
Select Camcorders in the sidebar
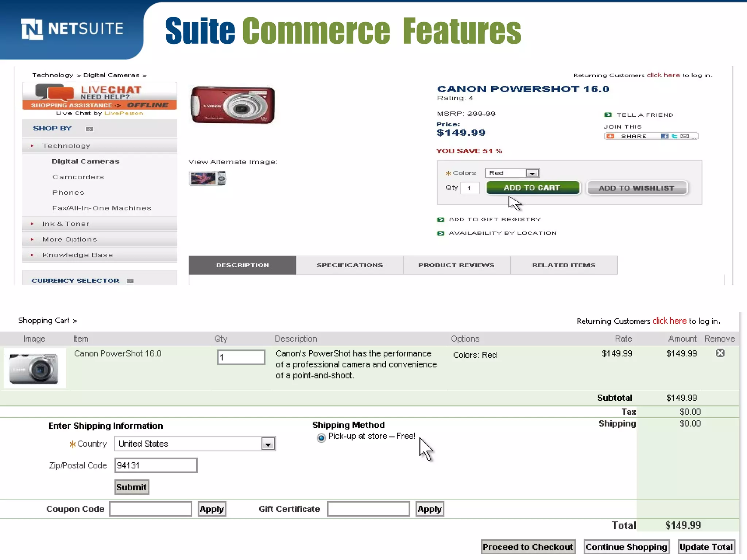pos(78,177)
